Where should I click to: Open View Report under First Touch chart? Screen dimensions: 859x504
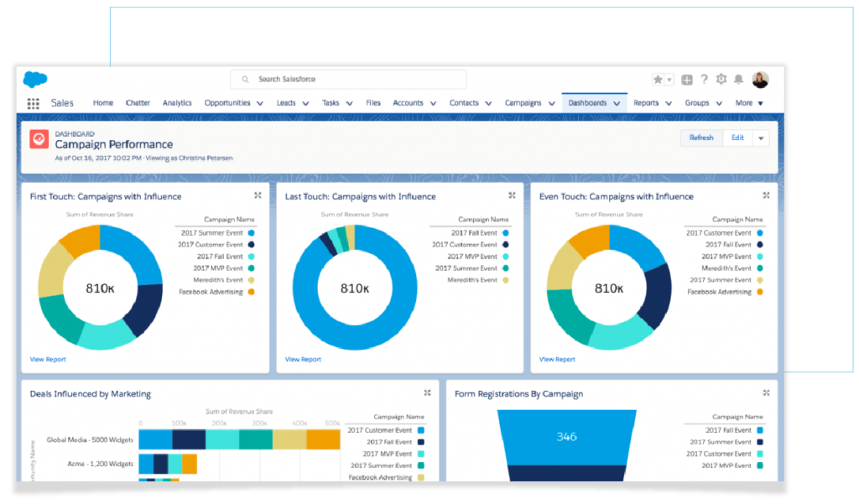[48, 360]
